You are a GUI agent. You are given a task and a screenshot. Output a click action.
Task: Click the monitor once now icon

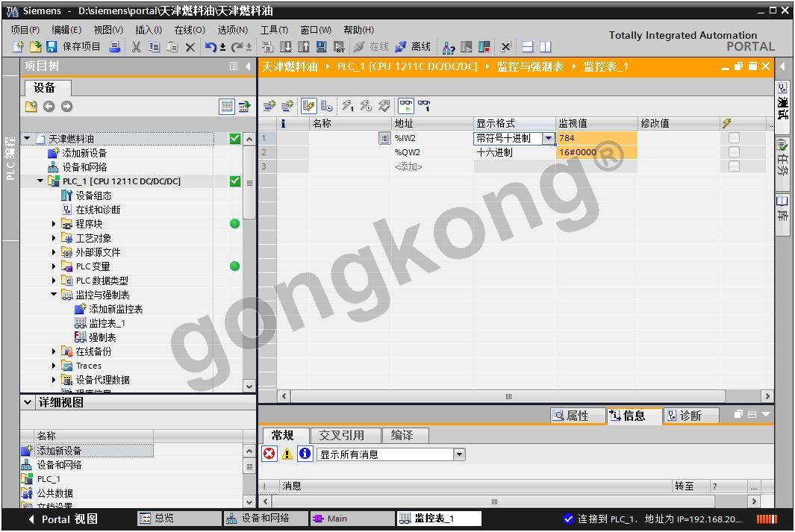pyautogui.click(x=424, y=106)
